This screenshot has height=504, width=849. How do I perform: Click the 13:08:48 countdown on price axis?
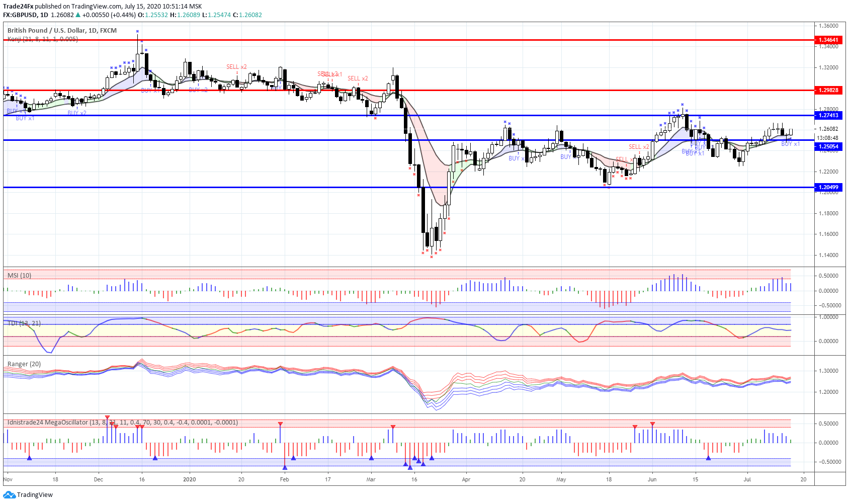pyautogui.click(x=827, y=138)
